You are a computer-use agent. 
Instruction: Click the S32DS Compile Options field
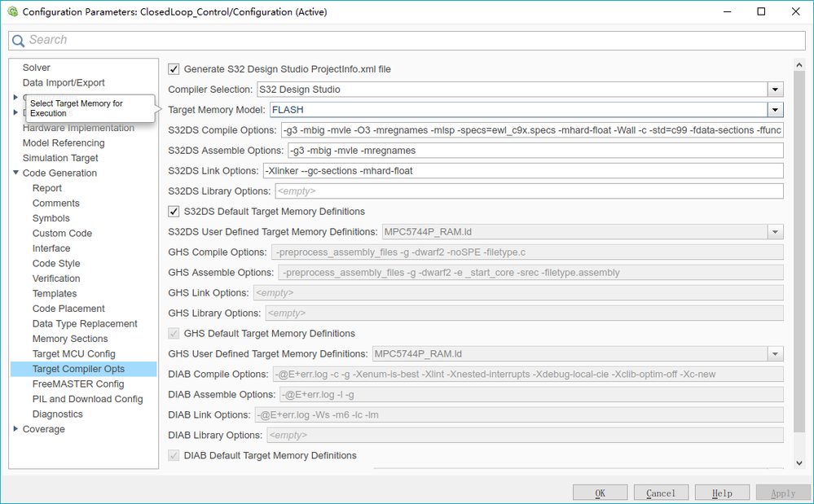(532, 130)
